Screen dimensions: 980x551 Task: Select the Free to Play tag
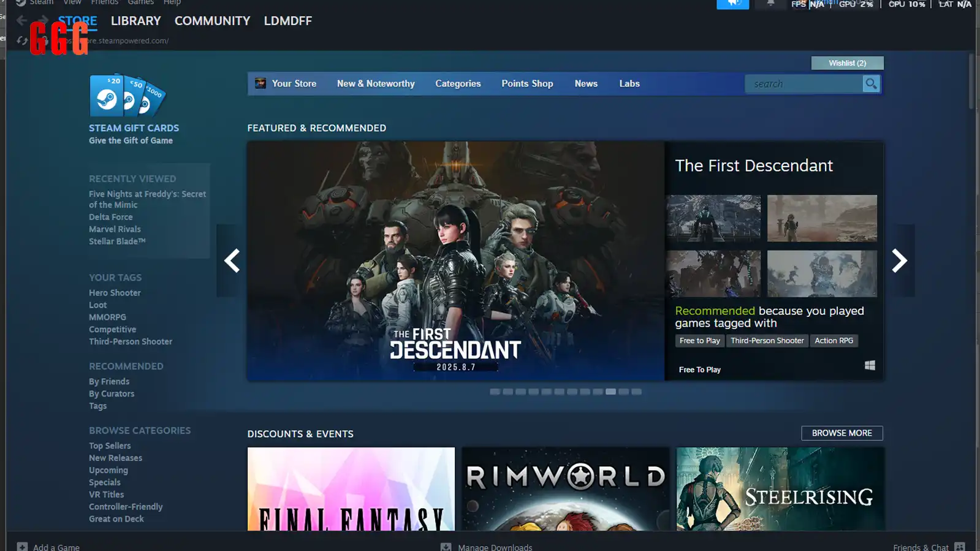[x=699, y=341]
